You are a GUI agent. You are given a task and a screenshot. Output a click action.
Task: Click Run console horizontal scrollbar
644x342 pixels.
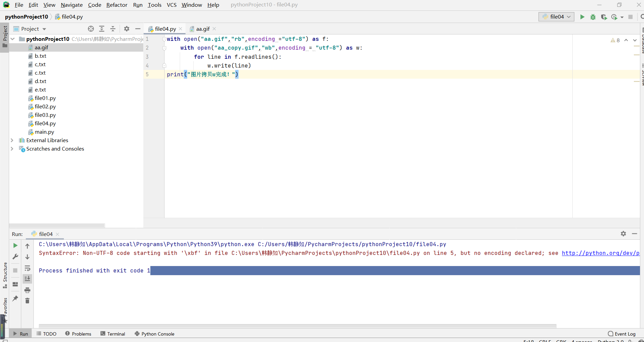[x=297, y=326]
